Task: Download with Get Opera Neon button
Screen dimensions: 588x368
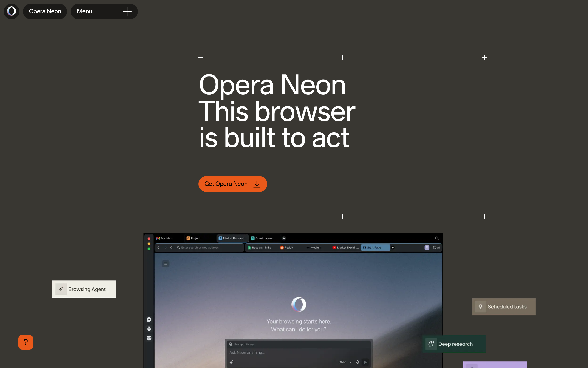Action: point(232,184)
